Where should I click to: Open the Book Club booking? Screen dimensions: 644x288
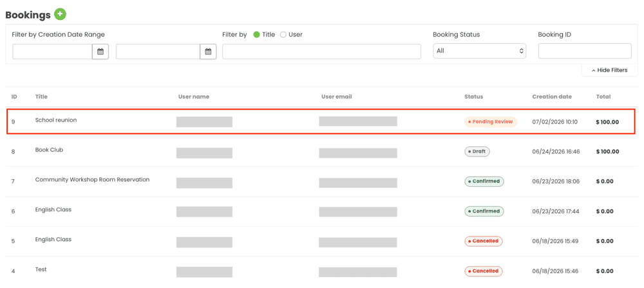pyautogui.click(x=50, y=150)
